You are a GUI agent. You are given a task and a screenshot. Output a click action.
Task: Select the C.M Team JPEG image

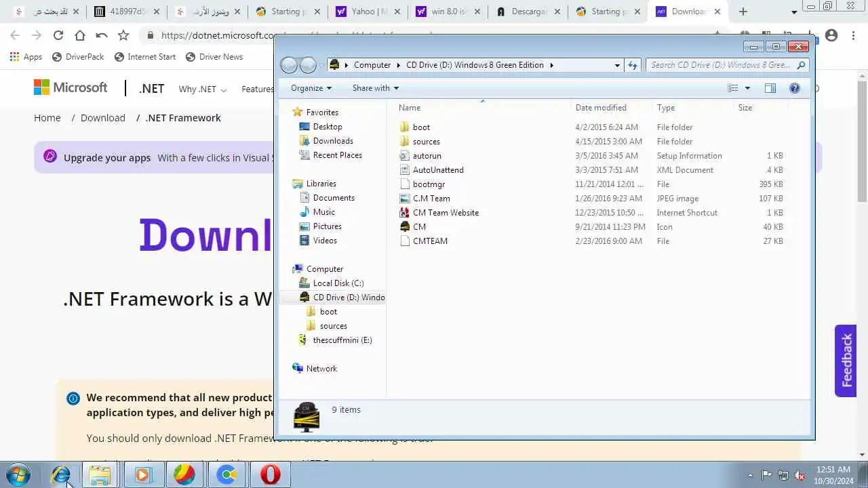pos(431,199)
